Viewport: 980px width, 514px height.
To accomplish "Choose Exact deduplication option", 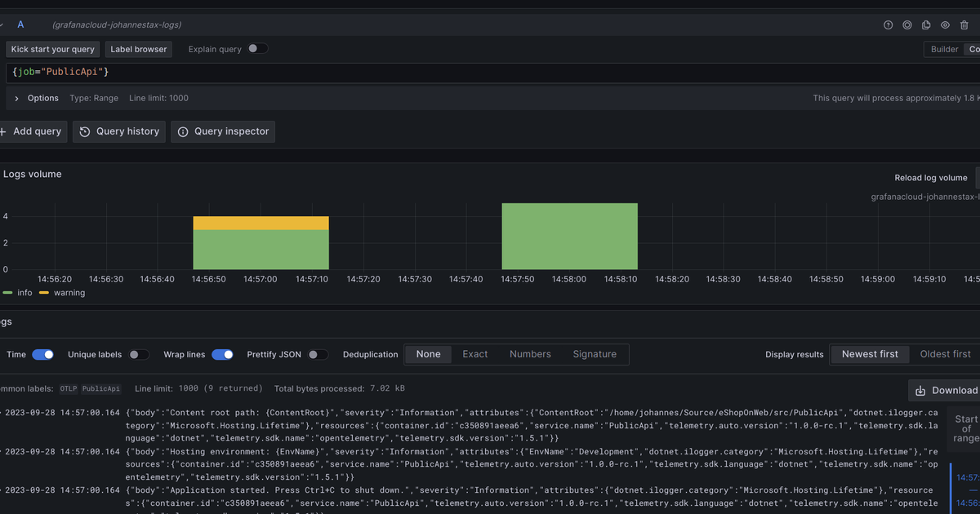I will coord(474,354).
